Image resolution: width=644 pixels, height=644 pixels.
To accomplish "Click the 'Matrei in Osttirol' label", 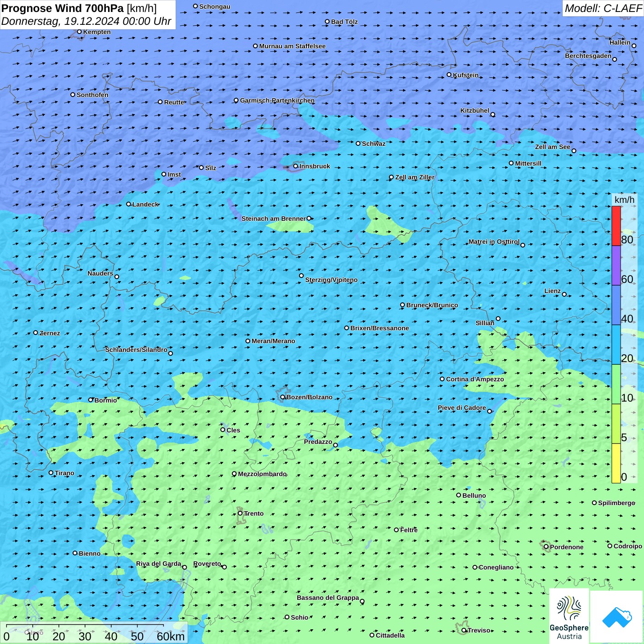I will click(494, 241).
